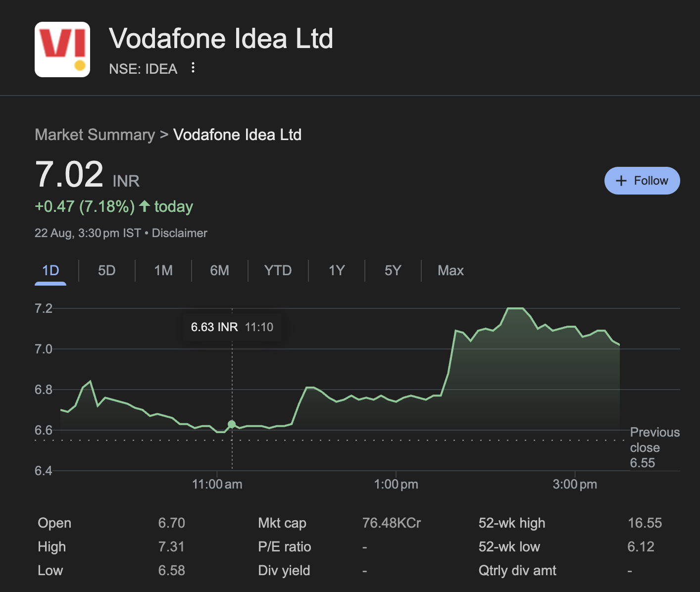The height and width of the screenshot is (592, 700).
Task: Show the 6M price chart
Action: tap(219, 270)
